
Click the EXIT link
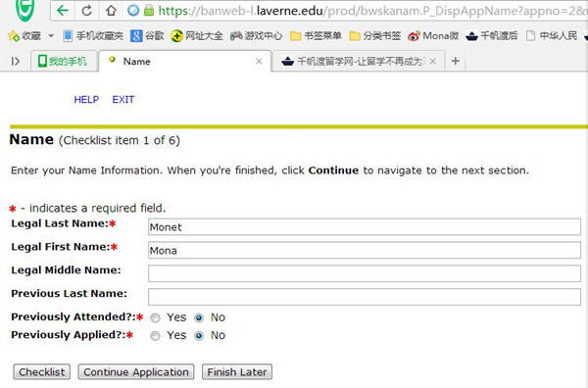pyautogui.click(x=123, y=100)
